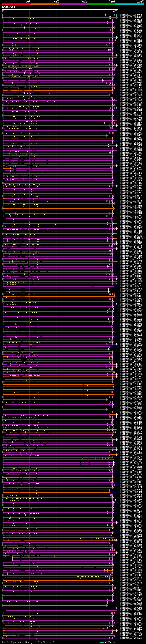
Task: Select label UniRef100_Q00ZZ2
Action: click(x=131, y=638)
